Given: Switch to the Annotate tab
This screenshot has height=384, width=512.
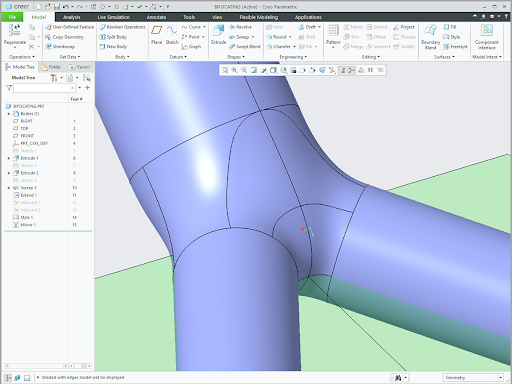Looking at the screenshot, I should pyautogui.click(x=156, y=17).
